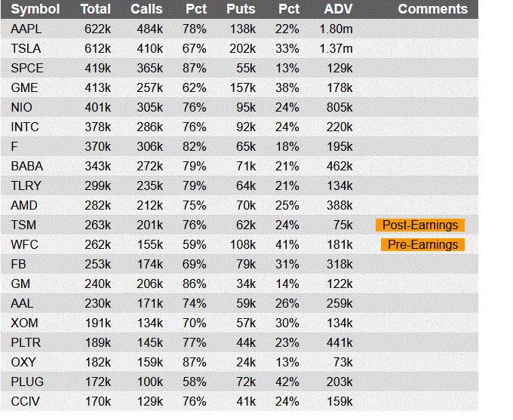This screenshot has height=420, width=513.
Task: Click the SPCE ticker symbol
Action: [x=27, y=68]
